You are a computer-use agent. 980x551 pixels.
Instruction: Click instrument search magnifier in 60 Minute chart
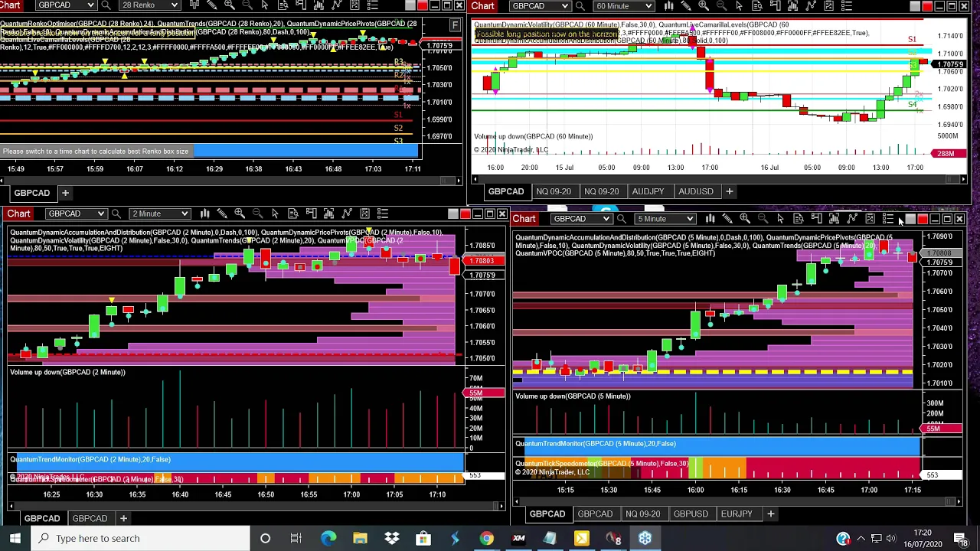[580, 6]
